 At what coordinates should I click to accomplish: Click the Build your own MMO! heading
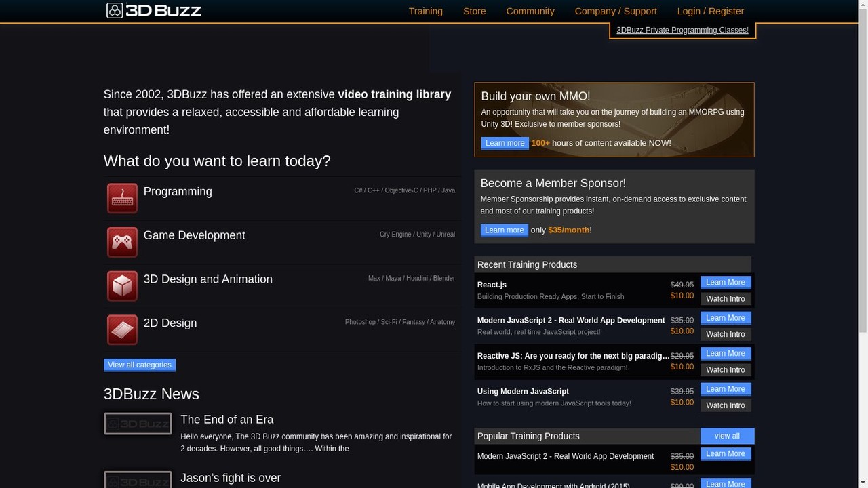[x=536, y=96]
